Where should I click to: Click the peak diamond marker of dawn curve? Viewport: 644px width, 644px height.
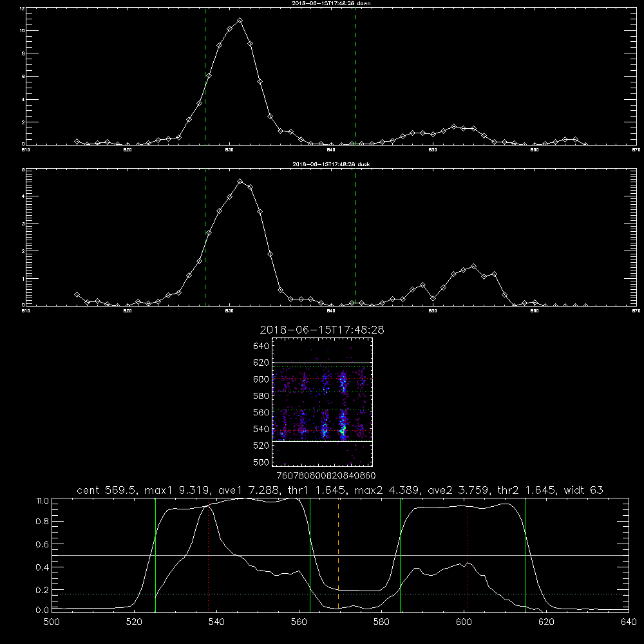pyautogui.click(x=240, y=20)
